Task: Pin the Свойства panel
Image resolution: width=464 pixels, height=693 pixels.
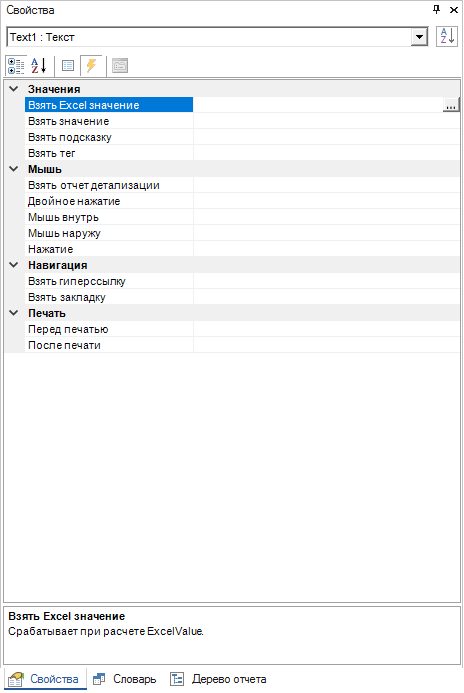Action: pyautogui.click(x=437, y=9)
